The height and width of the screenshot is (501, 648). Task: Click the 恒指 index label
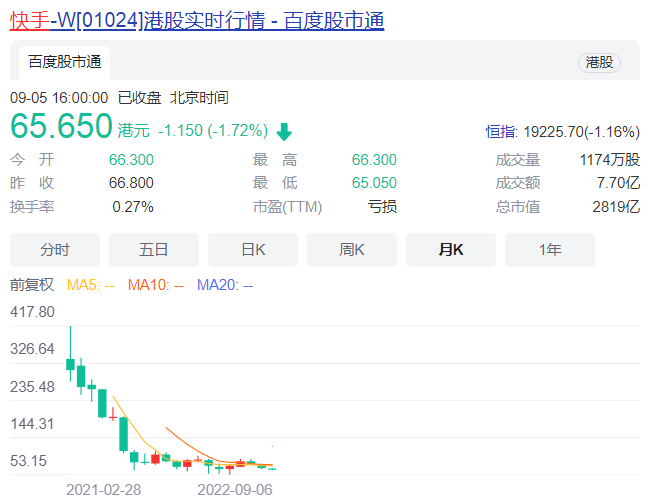pyautogui.click(x=500, y=132)
